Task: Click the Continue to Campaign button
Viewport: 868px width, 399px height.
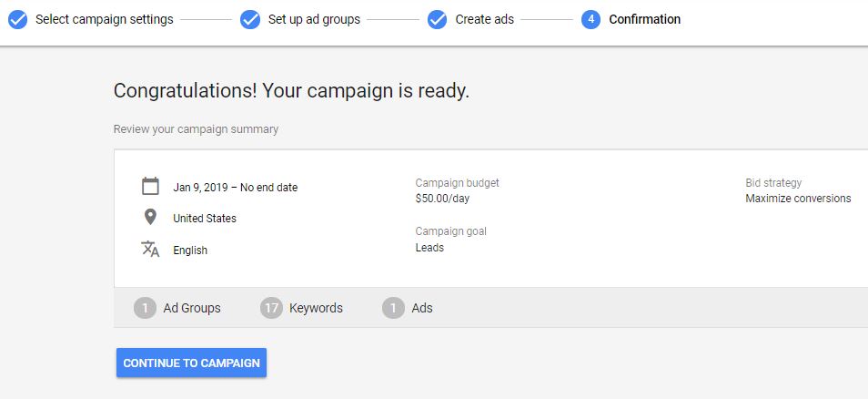Action: (x=192, y=363)
